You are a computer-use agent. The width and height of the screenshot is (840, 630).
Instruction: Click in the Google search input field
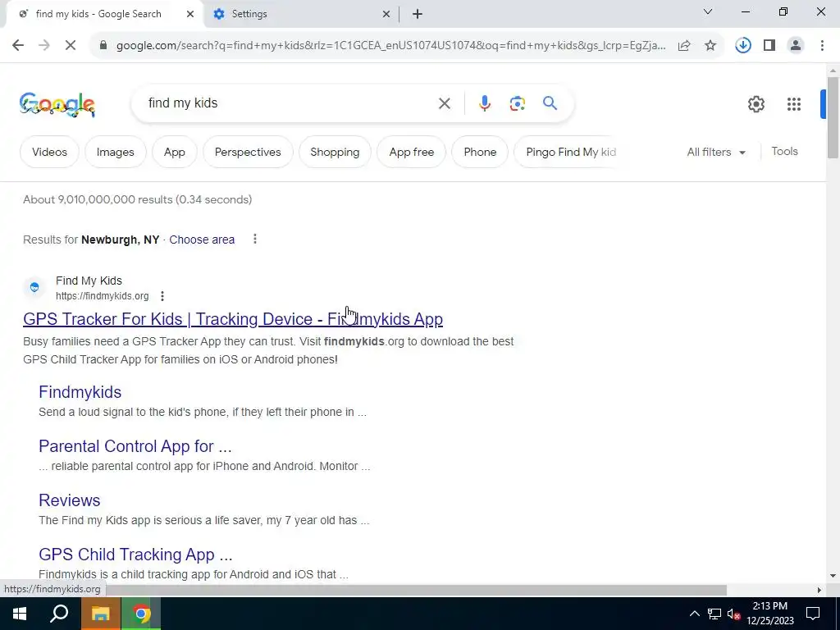(290, 103)
